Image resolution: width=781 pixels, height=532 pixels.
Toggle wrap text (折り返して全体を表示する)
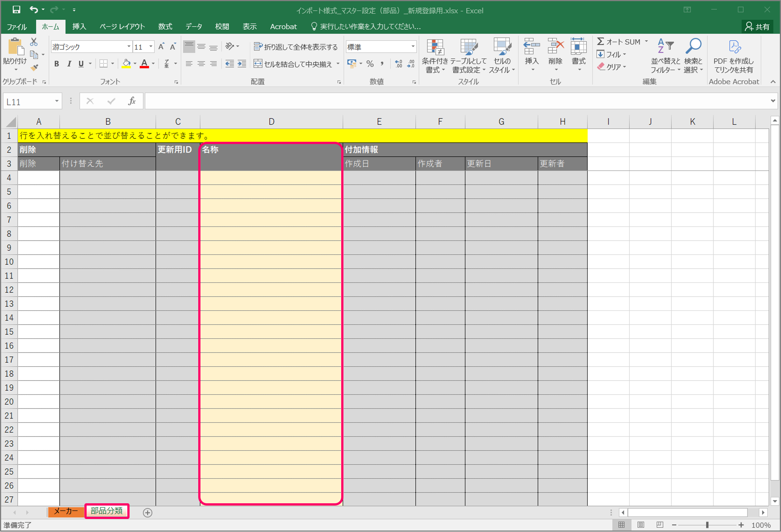[x=296, y=47]
